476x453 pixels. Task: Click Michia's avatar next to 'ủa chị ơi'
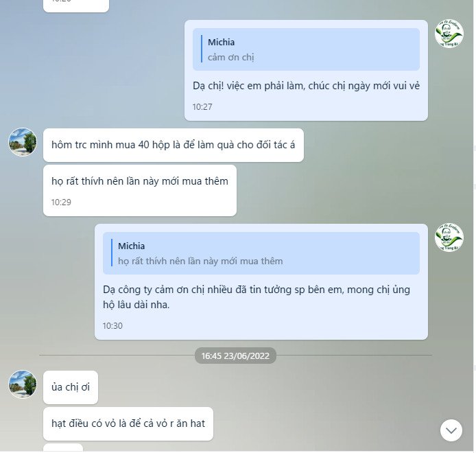tap(23, 384)
